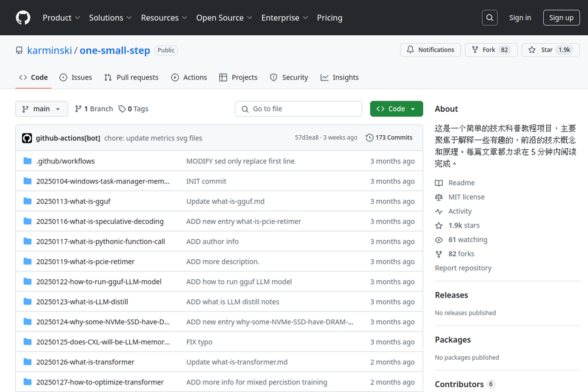Click the Notifications button
Image resolution: width=588 pixels, height=392 pixels.
[430, 50]
